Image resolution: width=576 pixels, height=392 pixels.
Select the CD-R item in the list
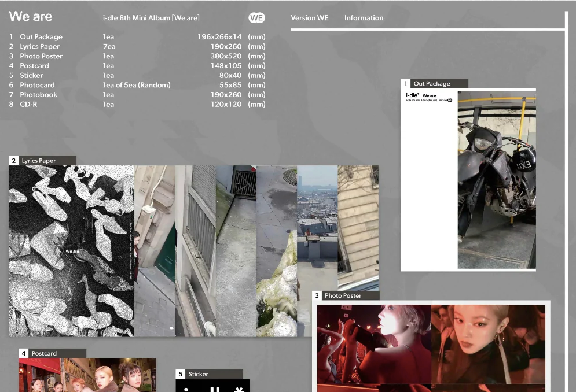click(x=28, y=105)
